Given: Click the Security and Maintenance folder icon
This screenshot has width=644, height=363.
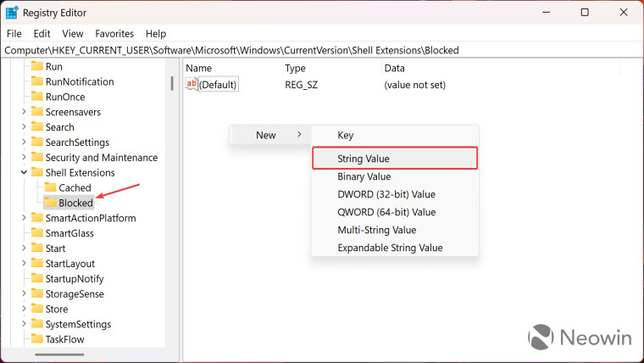Looking at the screenshot, I should tap(37, 157).
